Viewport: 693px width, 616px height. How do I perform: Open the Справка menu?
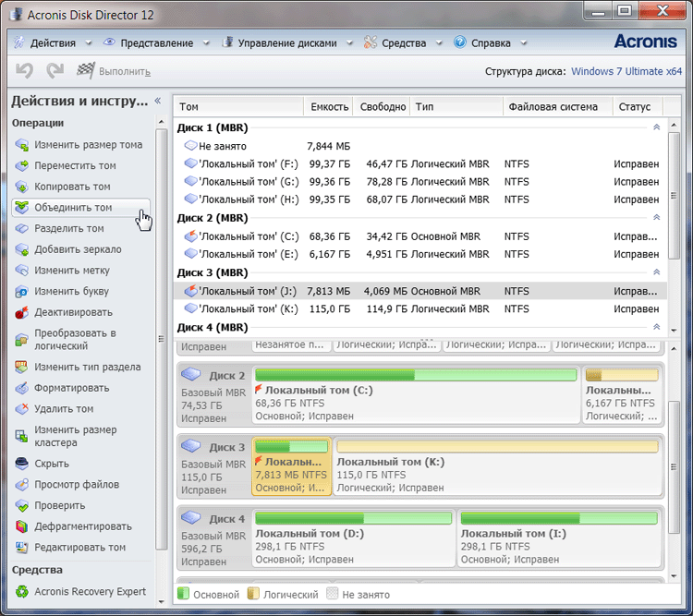(x=491, y=43)
